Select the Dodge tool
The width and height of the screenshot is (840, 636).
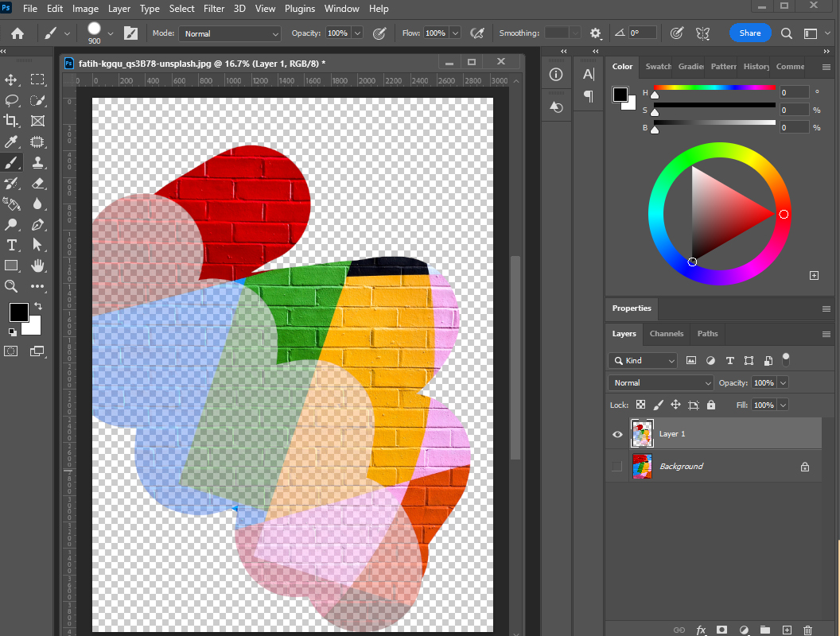coord(10,224)
